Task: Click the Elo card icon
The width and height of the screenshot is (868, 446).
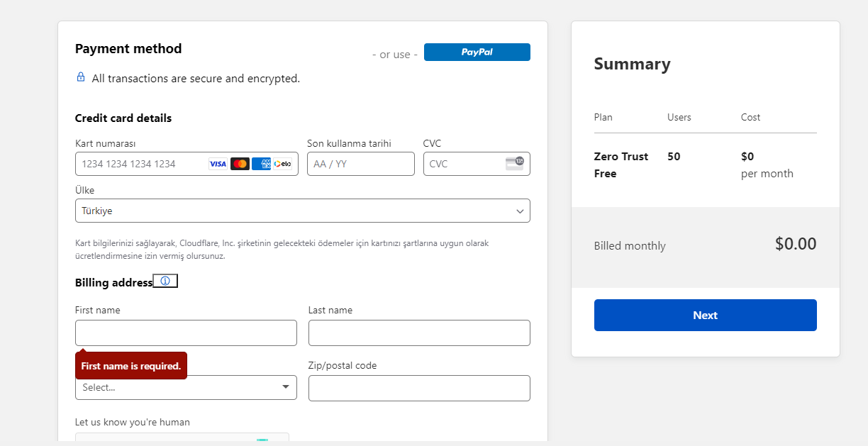Action: [282, 164]
